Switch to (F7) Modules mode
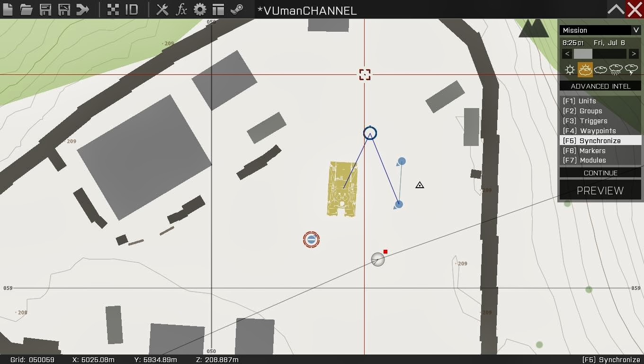 (600, 160)
